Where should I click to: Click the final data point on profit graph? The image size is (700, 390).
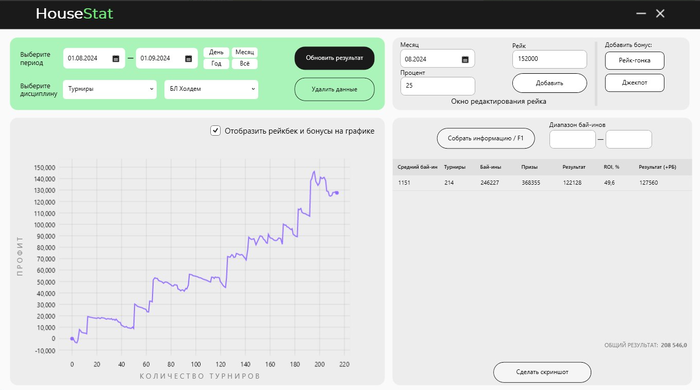337,193
